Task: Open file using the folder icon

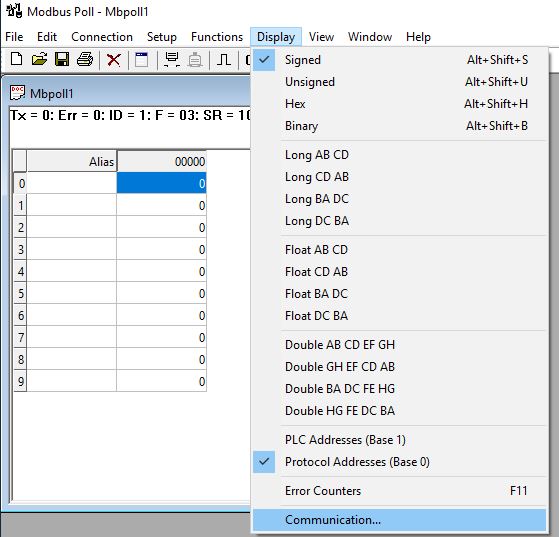Action: 39,59
